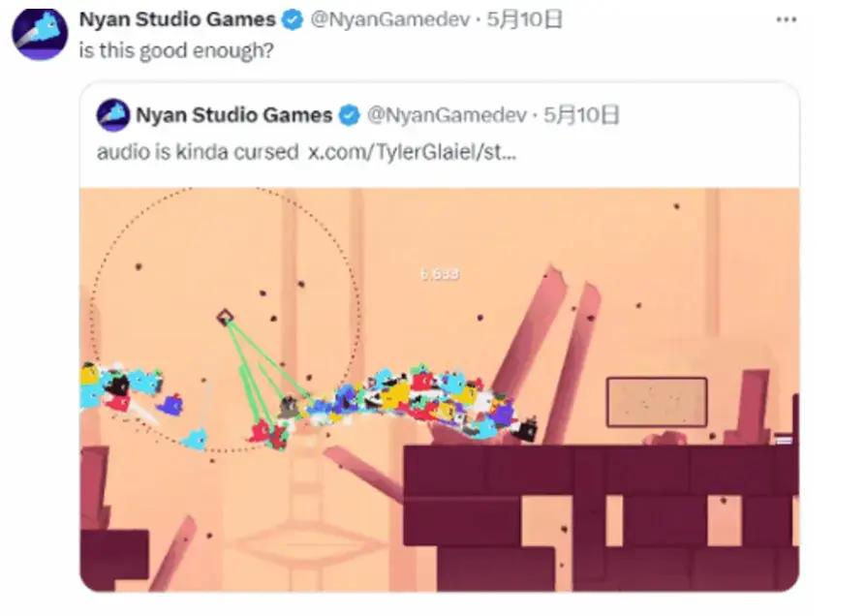867x616 pixels.
Task: Click the quoted text "audio is kinda cursed"
Action: coord(197,152)
